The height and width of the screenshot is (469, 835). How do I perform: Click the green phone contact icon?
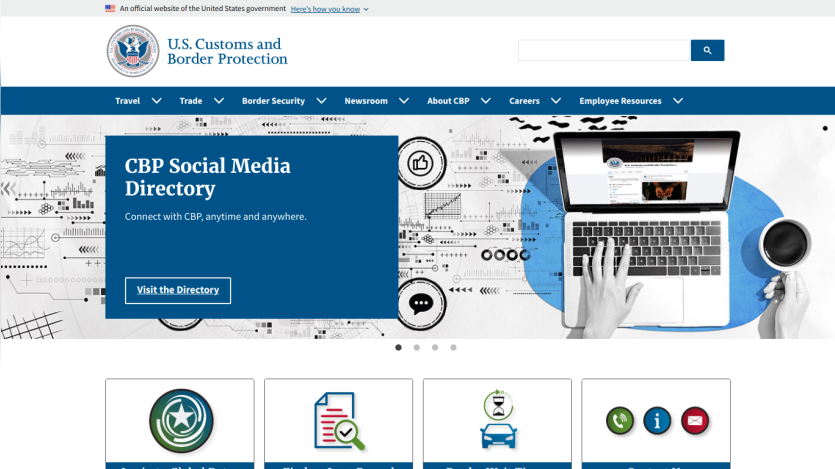(620, 421)
